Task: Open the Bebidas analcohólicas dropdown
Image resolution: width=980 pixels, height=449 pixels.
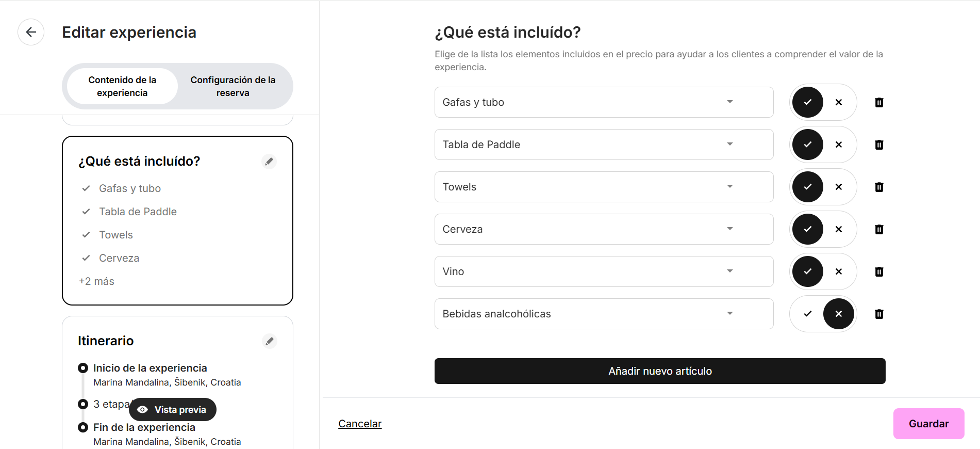Action: coord(604,314)
